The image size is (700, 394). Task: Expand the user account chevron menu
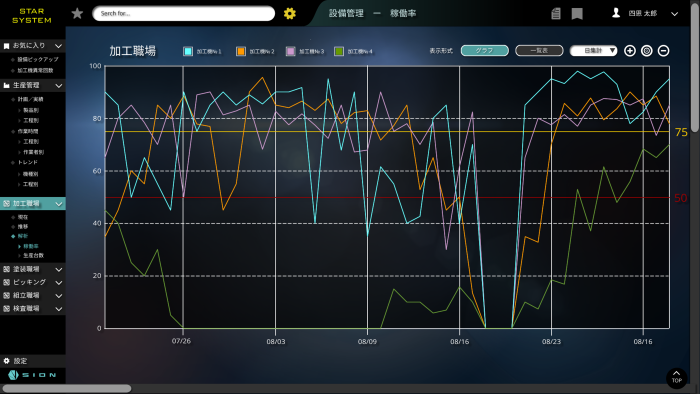(x=675, y=14)
